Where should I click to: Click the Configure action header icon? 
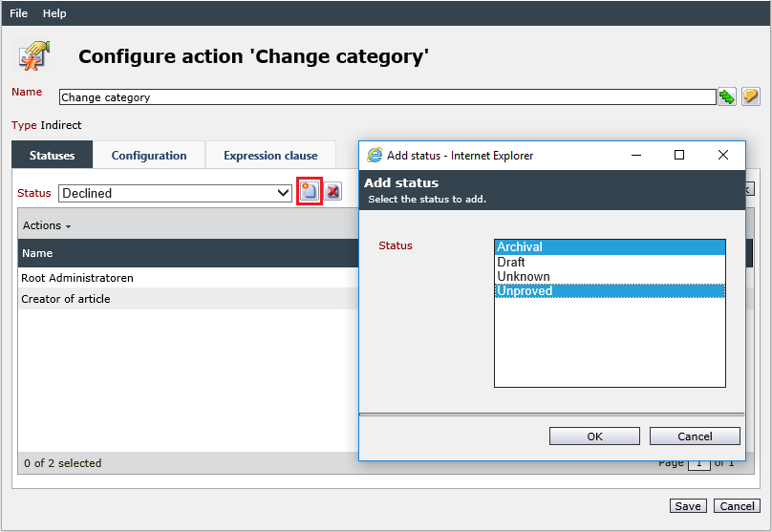click(x=33, y=56)
